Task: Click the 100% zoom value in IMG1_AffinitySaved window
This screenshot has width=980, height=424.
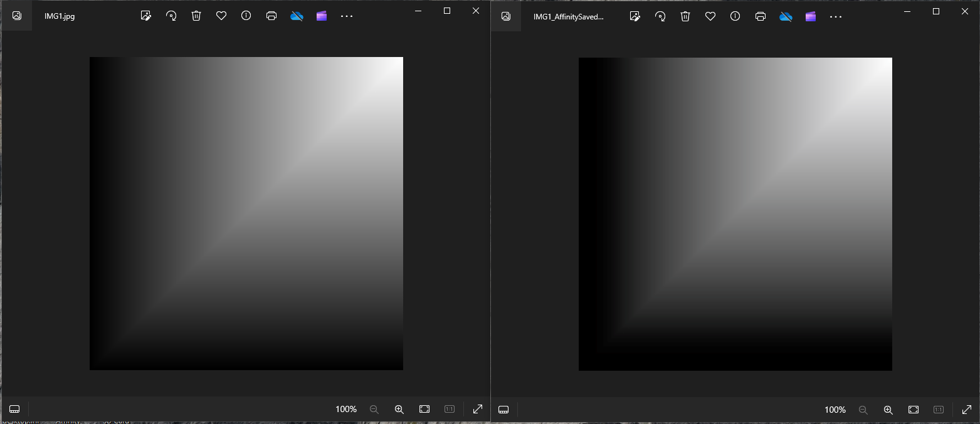Action: tap(835, 410)
